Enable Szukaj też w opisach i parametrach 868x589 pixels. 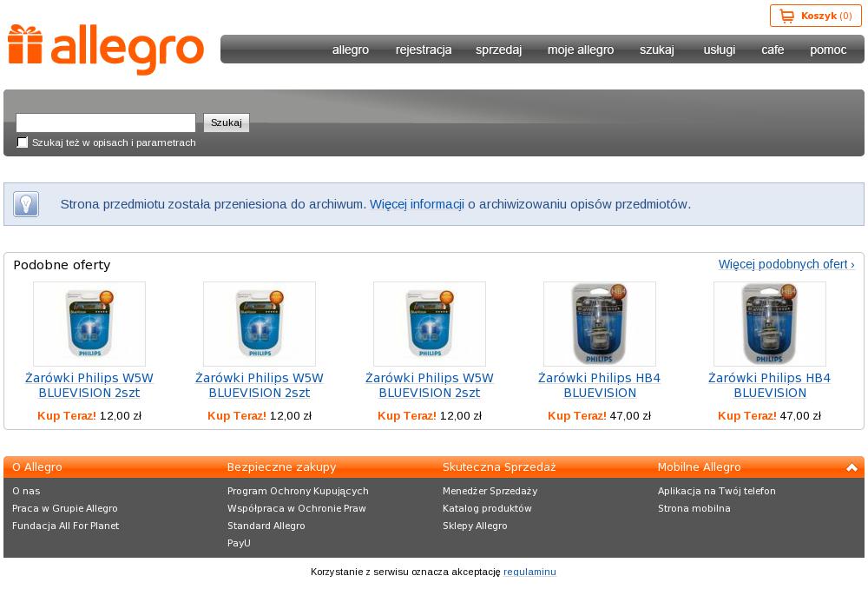coord(23,142)
